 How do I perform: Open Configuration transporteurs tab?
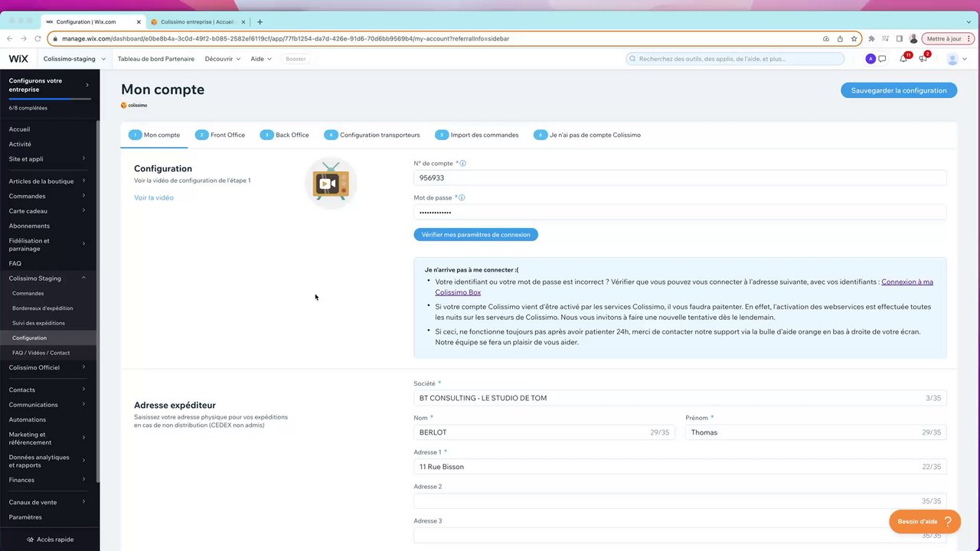(x=372, y=135)
